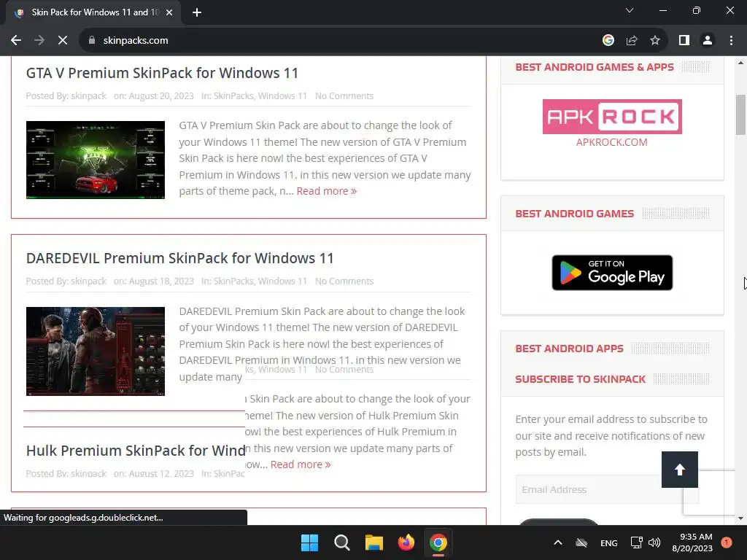Open Windows 11 category on DAREDEVIL post

(x=282, y=281)
